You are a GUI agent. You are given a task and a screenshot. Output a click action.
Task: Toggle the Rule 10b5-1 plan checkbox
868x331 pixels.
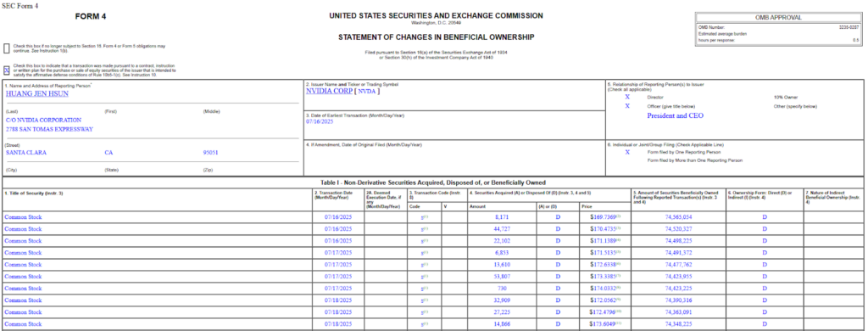[7, 70]
